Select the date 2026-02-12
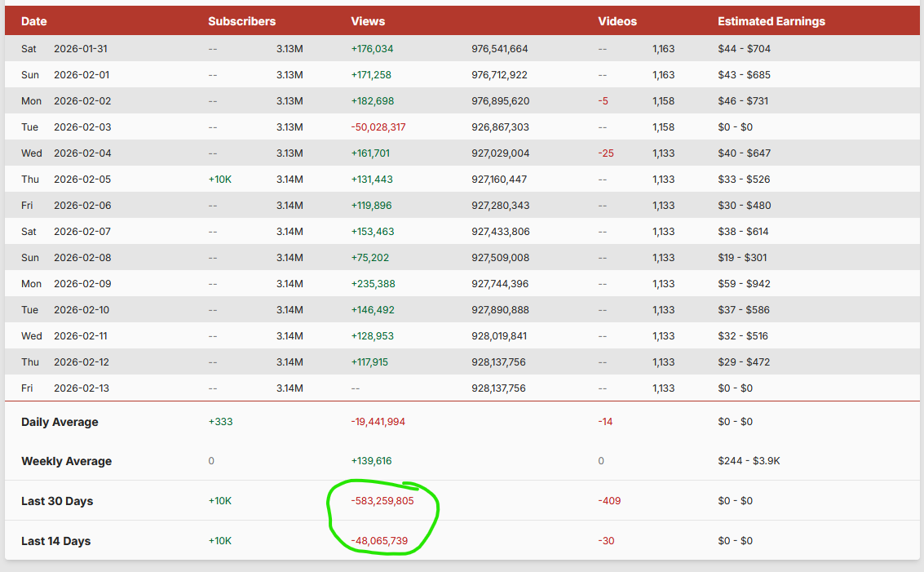 (82, 361)
